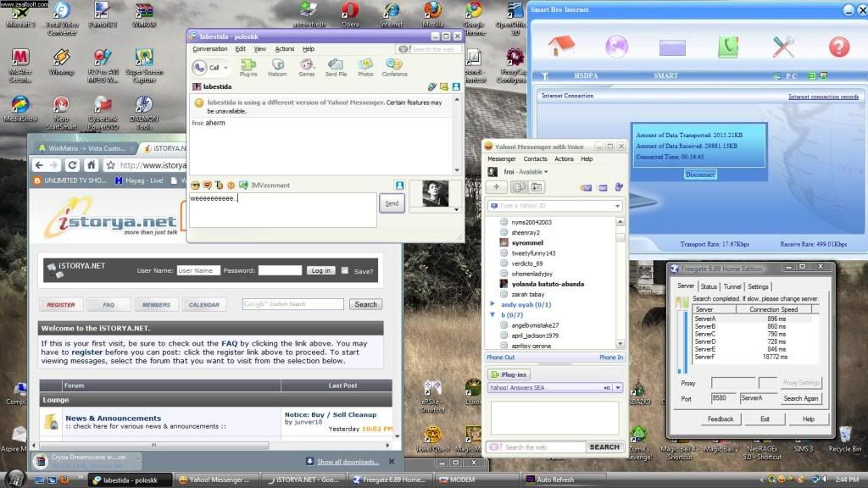Start a Conference from the chat toolbar
868x488 pixels.
[x=395, y=68]
